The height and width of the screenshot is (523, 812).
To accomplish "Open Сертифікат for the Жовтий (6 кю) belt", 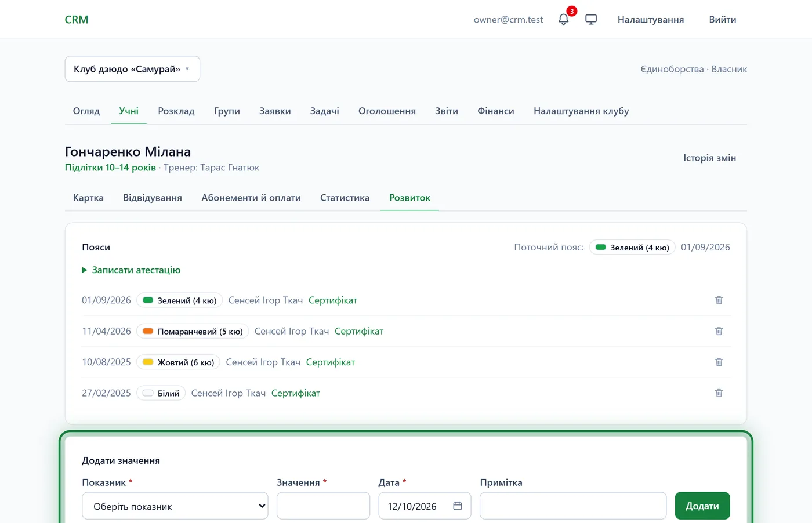I will [331, 362].
